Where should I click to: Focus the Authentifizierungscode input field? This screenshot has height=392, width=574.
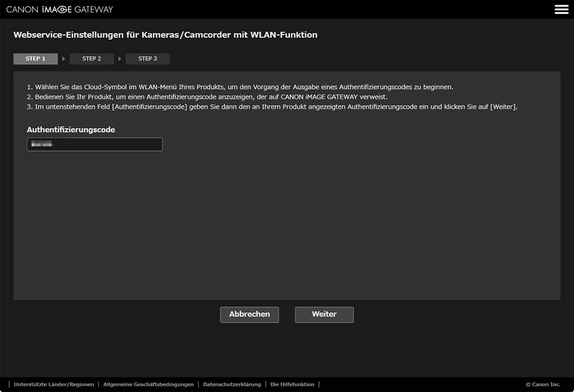[x=95, y=145]
